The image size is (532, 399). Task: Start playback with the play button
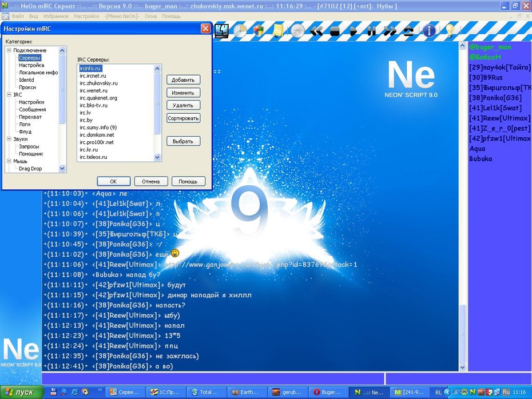coord(354,31)
